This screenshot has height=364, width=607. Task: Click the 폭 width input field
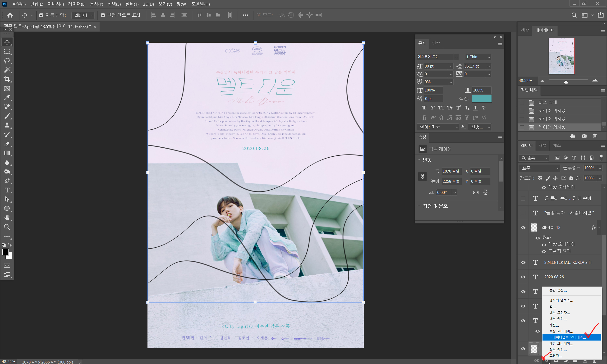pos(451,171)
